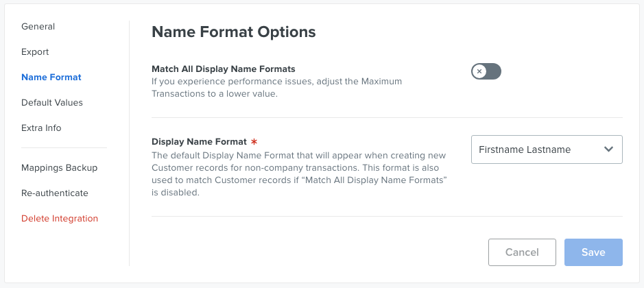The width and height of the screenshot is (644, 288).
Task: Select the Firstname Lastname value text
Action: coord(525,149)
